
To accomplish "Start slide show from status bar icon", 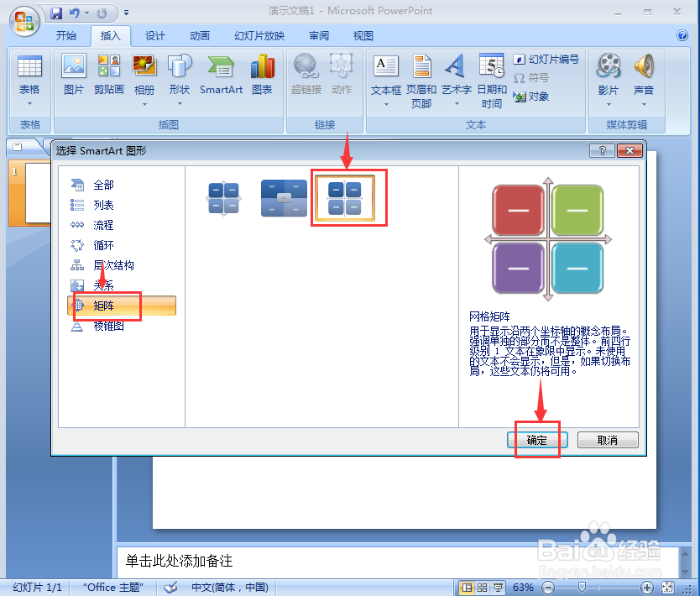I will click(498, 588).
